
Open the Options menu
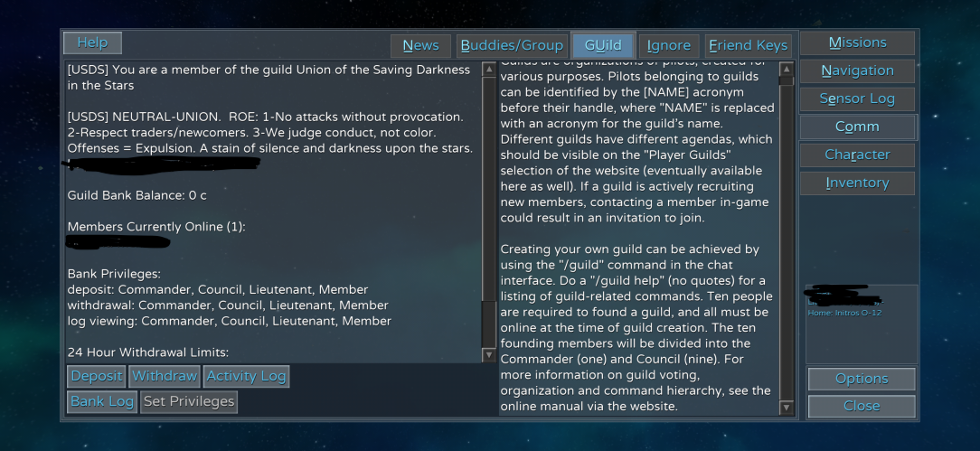[862, 380]
